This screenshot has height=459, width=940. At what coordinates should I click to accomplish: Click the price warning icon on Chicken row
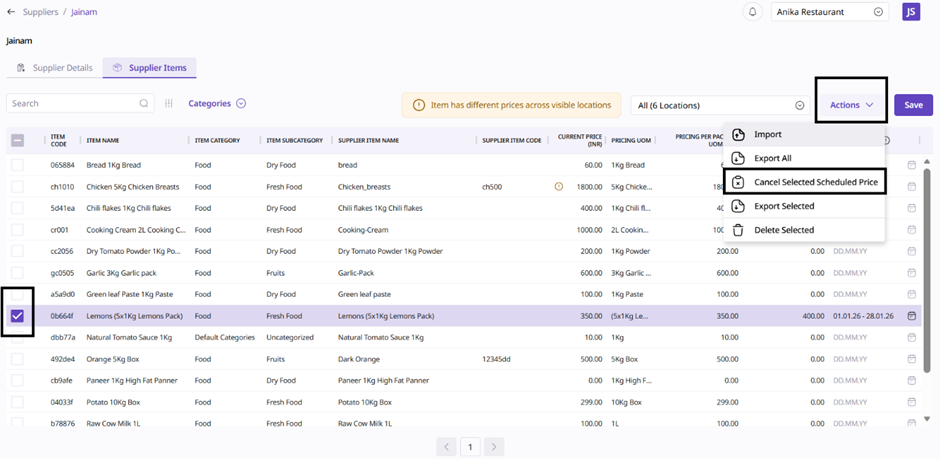click(558, 186)
